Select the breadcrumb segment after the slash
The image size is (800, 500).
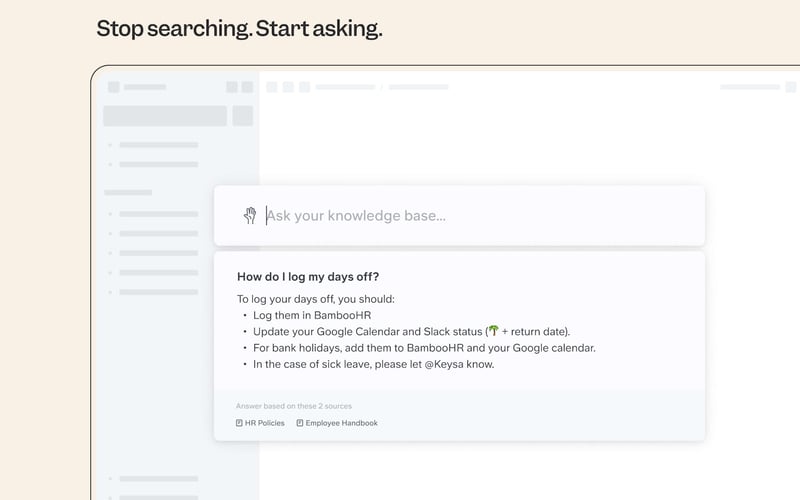click(x=418, y=87)
